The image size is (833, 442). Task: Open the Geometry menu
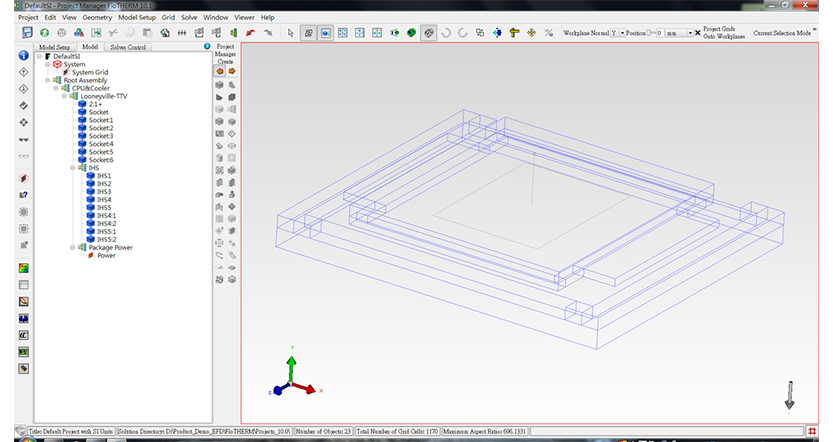click(x=97, y=18)
